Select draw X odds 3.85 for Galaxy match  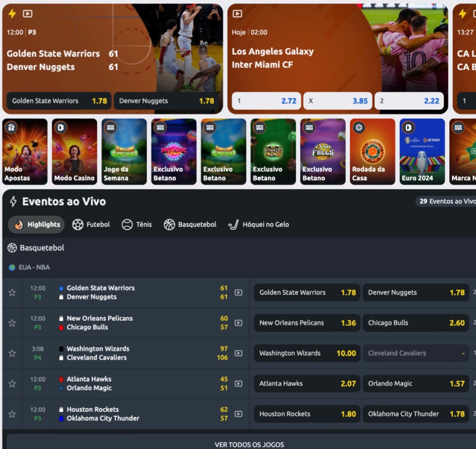(338, 101)
